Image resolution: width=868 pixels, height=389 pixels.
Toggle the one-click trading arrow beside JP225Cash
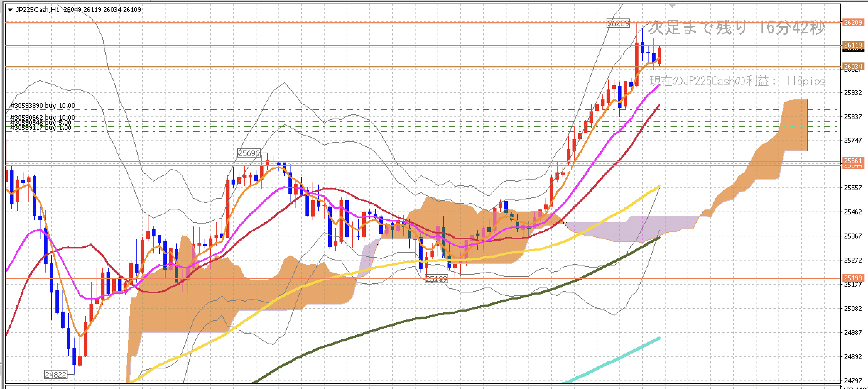[x=10, y=10]
